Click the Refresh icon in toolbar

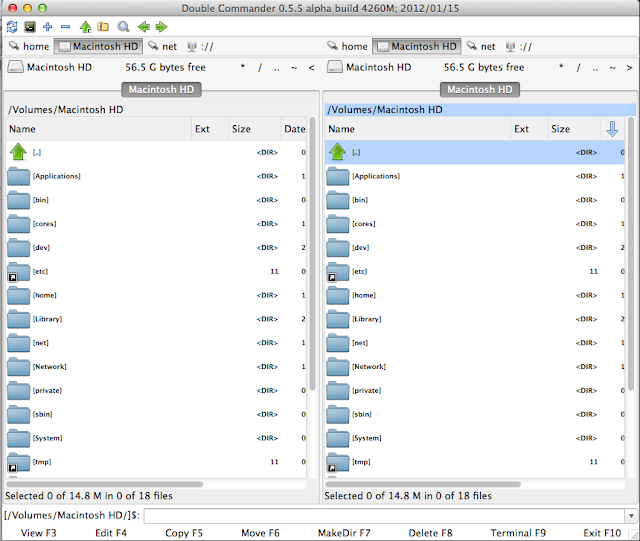[x=11, y=26]
